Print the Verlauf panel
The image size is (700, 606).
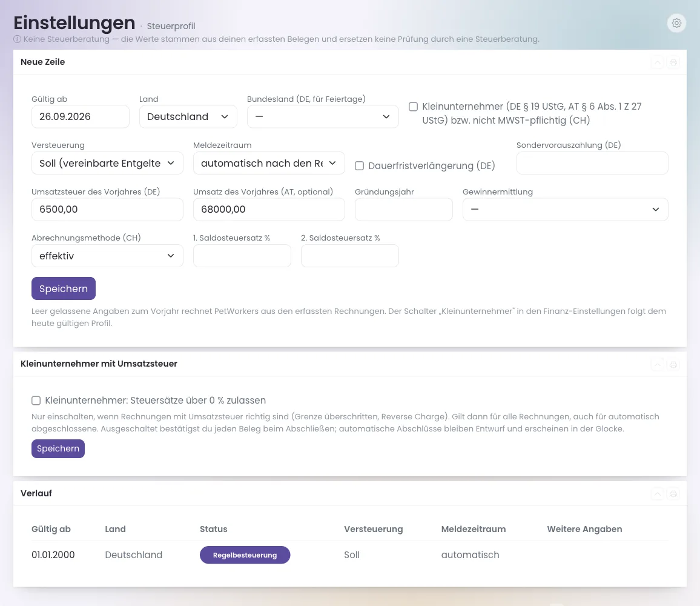point(673,494)
